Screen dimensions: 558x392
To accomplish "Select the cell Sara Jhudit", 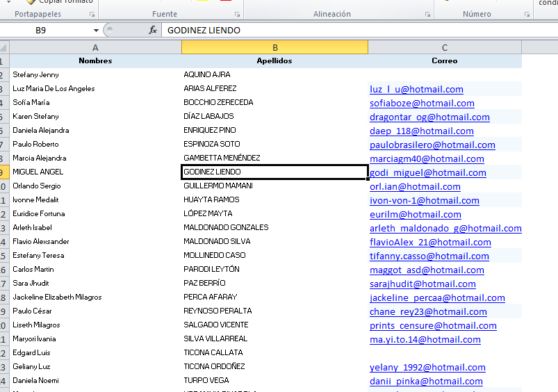I will tap(95, 283).
